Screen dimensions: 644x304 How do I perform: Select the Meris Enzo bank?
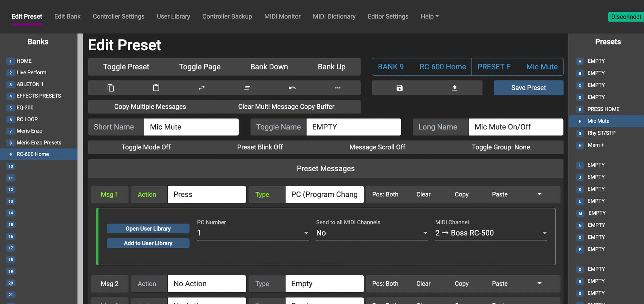30,131
